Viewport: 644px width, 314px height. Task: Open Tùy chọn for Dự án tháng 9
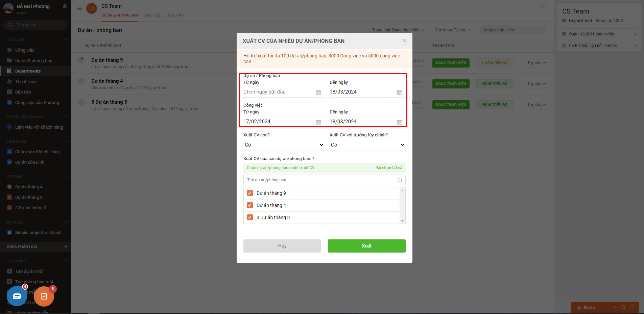click(537, 63)
